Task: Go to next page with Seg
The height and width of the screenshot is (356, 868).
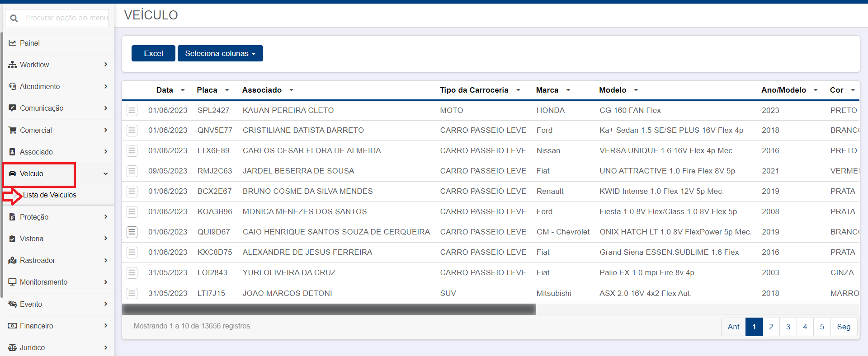Action: (844, 327)
